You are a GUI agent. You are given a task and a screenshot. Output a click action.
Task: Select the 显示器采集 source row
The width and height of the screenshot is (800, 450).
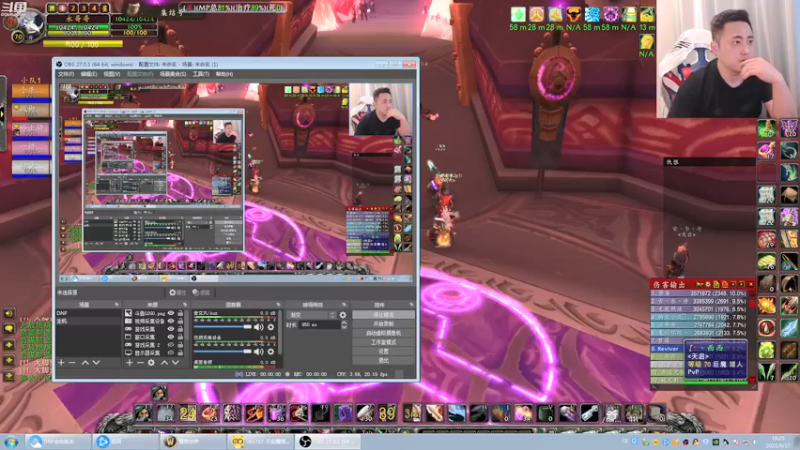coord(154,353)
